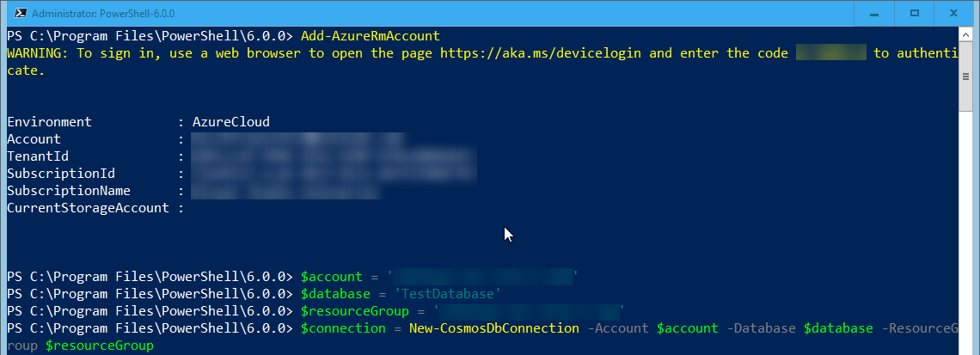Maximize the PowerShell window
The height and width of the screenshot is (355, 980).
coord(915,13)
